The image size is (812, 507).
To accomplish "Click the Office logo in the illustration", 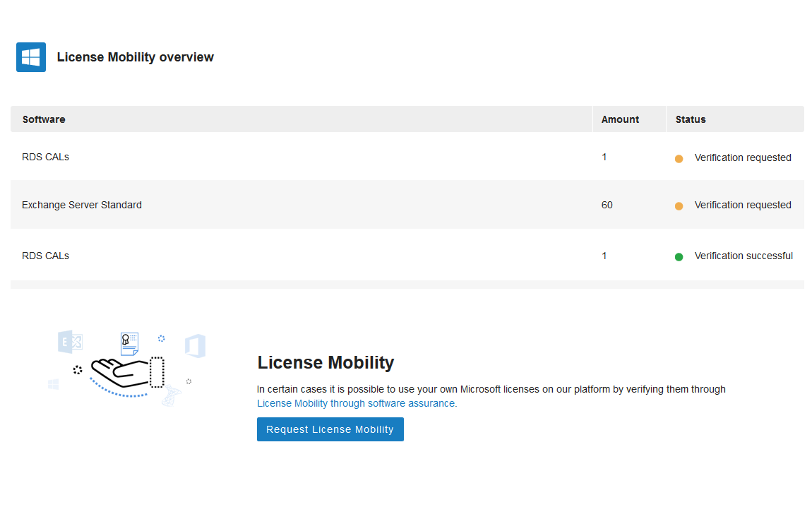I will pos(195,346).
